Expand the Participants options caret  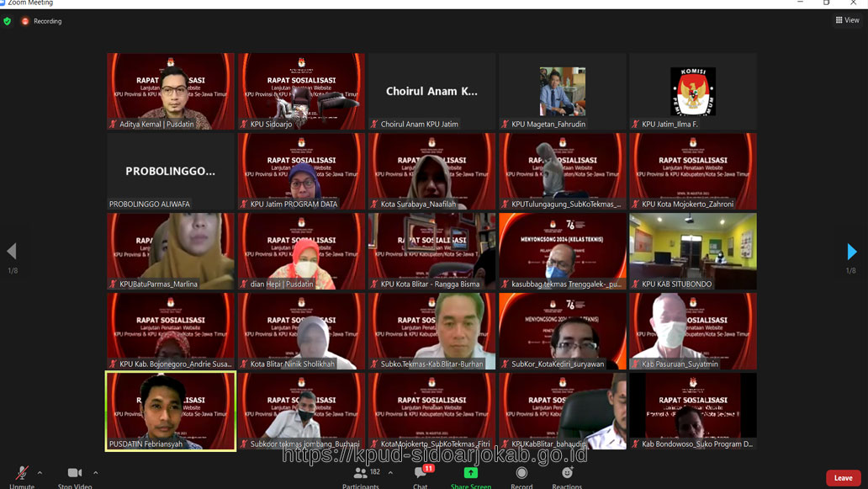[390, 473]
